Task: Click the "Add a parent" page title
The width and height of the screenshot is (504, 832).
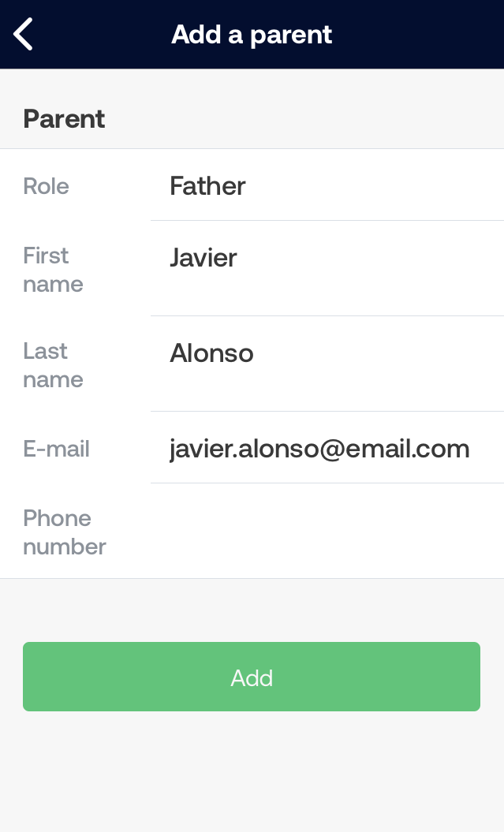Action: click(252, 35)
